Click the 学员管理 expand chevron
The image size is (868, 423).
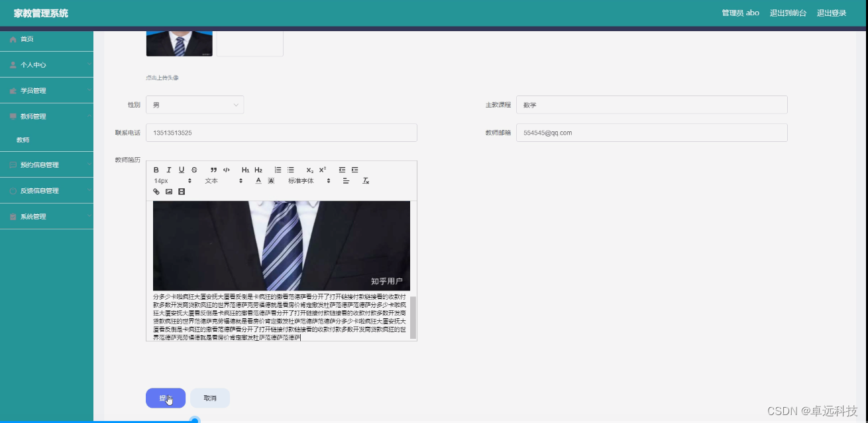[x=89, y=90]
